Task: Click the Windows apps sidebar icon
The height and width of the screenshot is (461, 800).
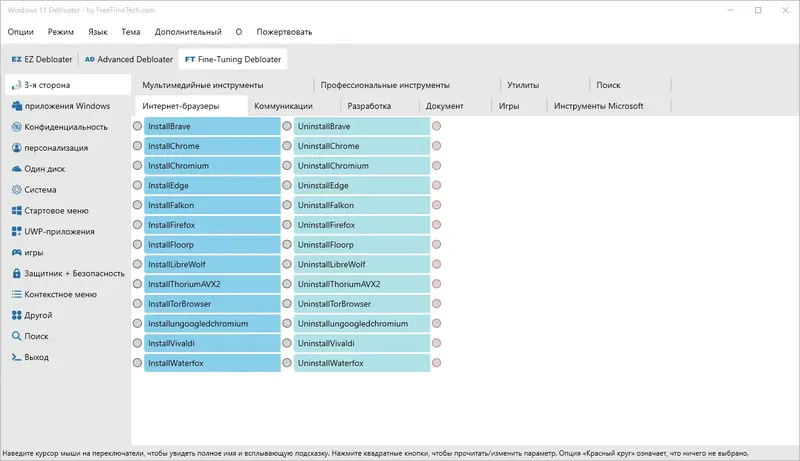Action: tap(17, 106)
